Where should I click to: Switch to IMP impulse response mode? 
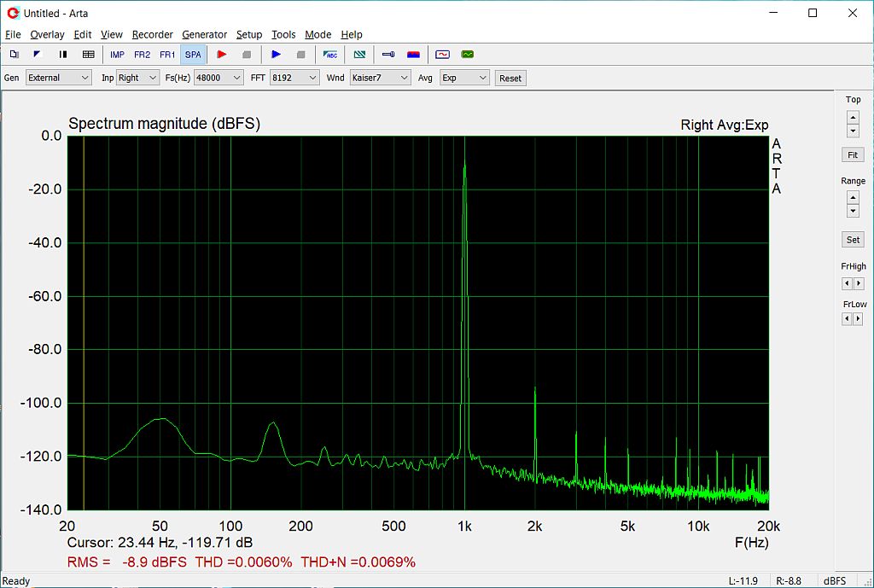[x=117, y=55]
